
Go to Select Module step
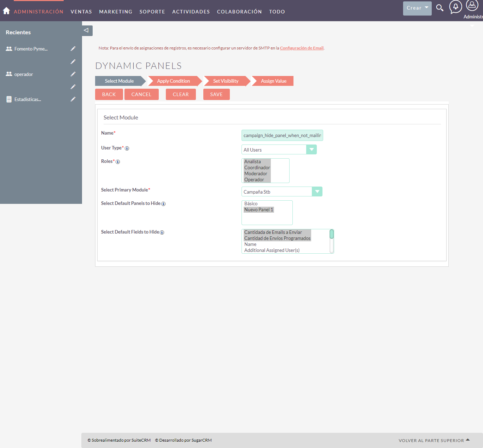119,81
